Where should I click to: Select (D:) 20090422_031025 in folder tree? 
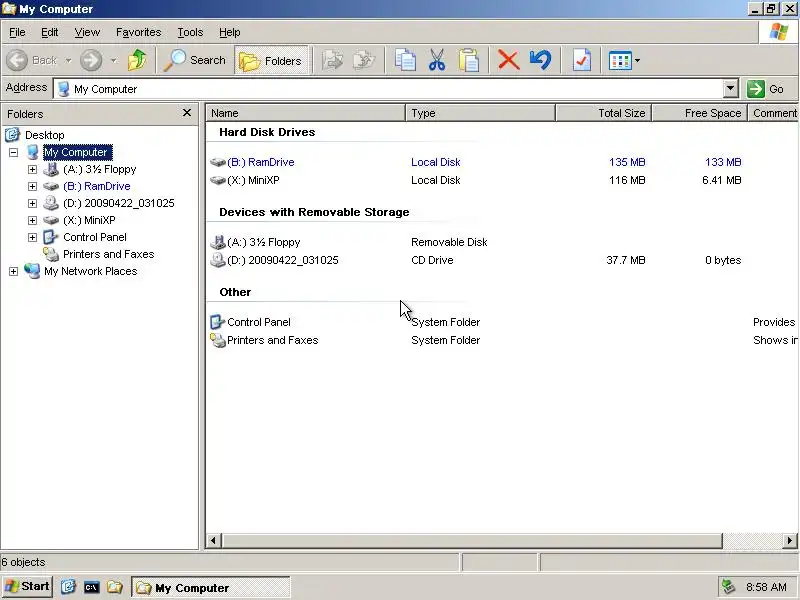coord(119,203)
